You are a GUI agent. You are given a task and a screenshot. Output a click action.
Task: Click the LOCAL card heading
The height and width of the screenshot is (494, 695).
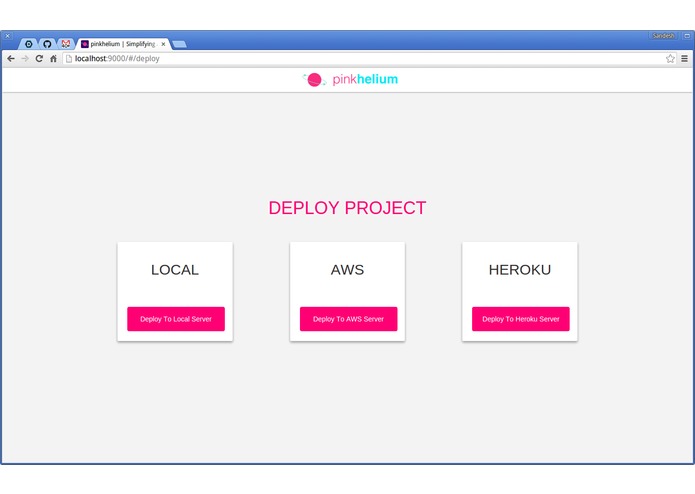175,269
